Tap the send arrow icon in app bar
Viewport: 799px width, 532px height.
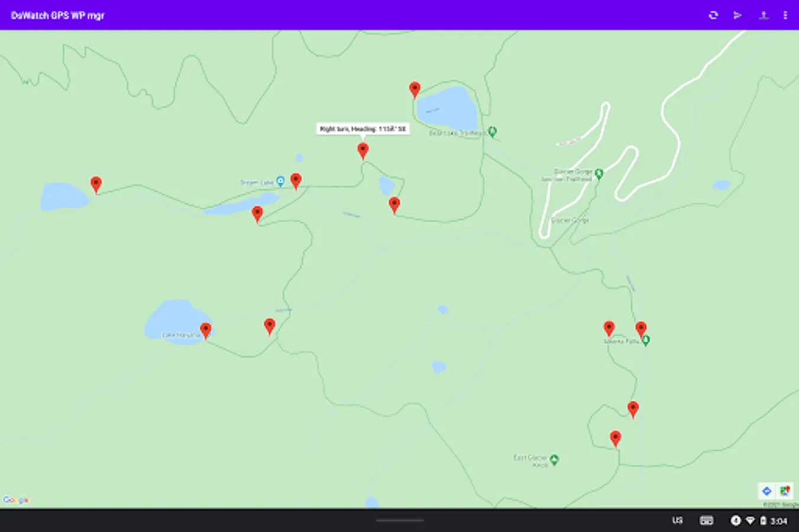point(737,15)
